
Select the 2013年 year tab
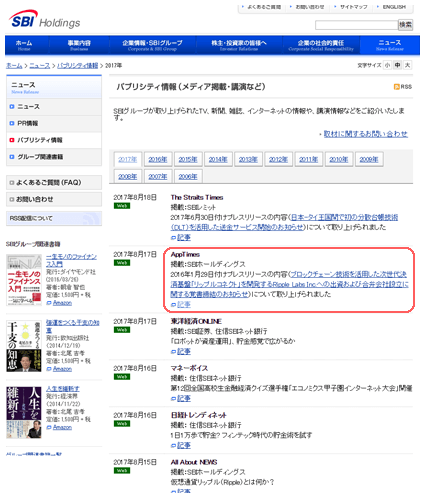click(248, 159)
